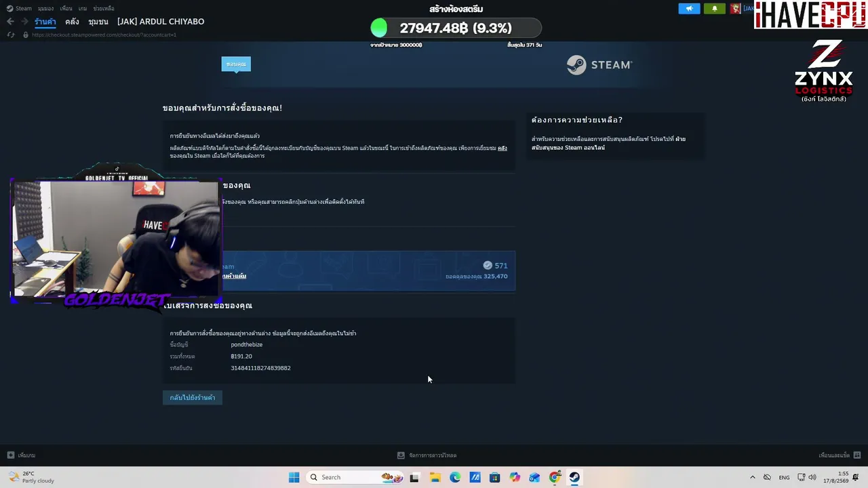Viewport: 868px width, 488px height.
Task: Click the Steam logo menu icon
Action: point(9,9)
